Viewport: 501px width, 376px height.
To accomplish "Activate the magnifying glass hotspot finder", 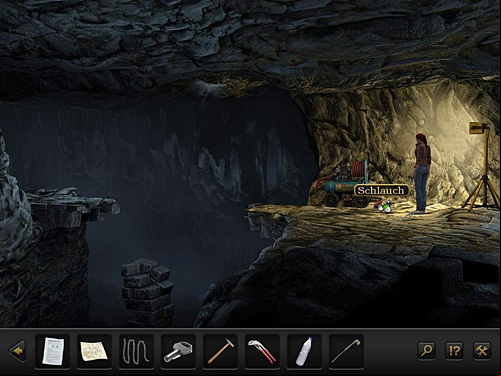I will pos(426,350).
